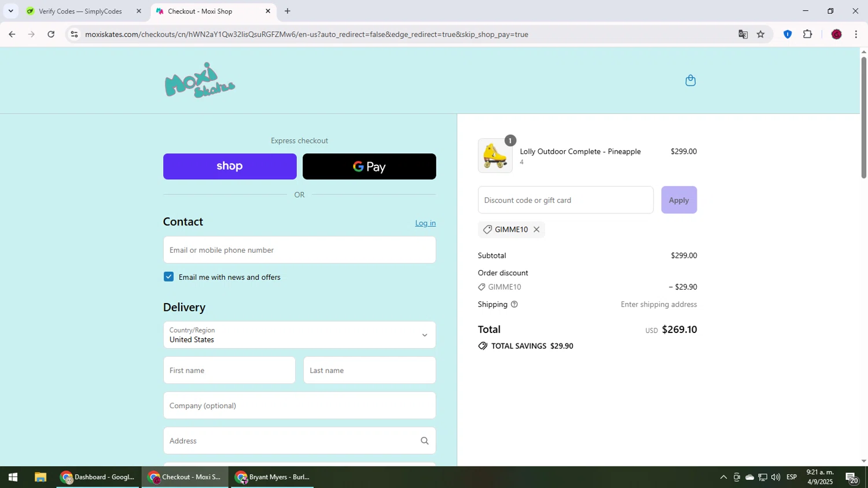This screenshot has width=868, height=488.
Task: Open the OneDrive cloud tray icon
Action: click(749, 477)
